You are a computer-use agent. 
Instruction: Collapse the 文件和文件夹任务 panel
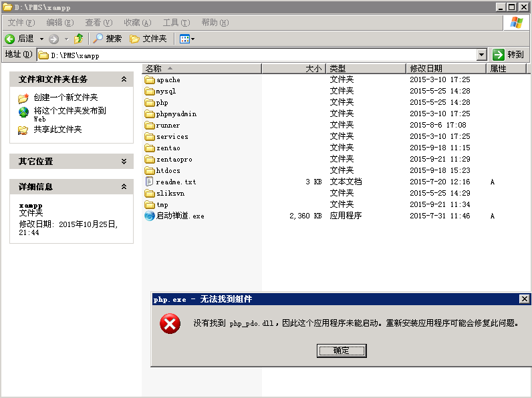(124, 79)
